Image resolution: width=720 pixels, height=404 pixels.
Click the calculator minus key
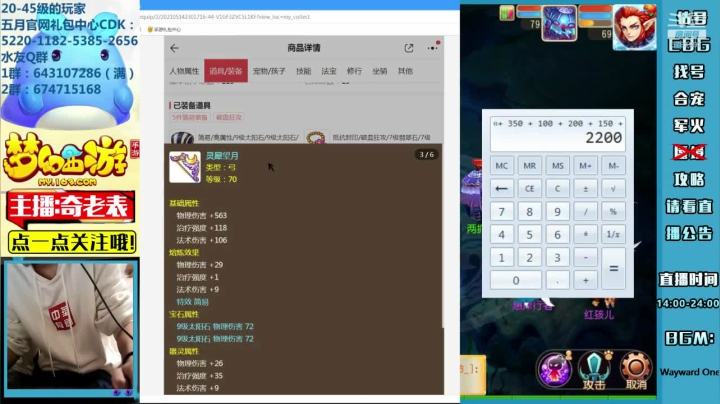coord(585,258)
